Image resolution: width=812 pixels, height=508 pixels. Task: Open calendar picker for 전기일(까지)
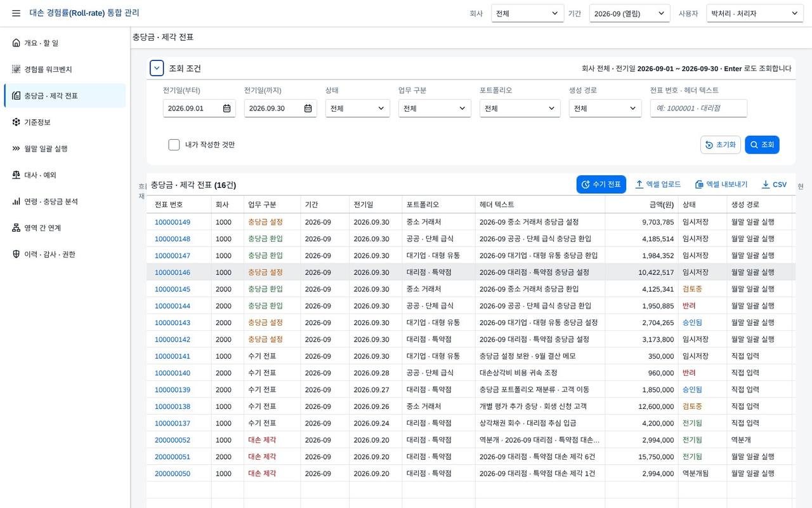click(x=308, y=109)
